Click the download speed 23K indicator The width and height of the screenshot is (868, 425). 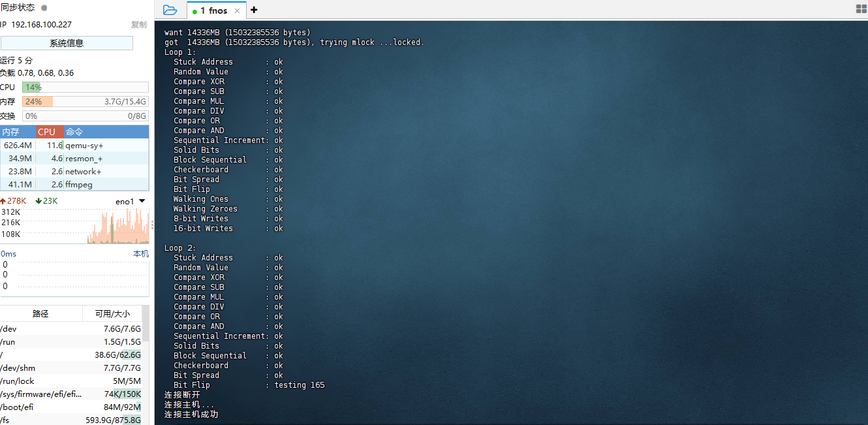tap(46, 201)
